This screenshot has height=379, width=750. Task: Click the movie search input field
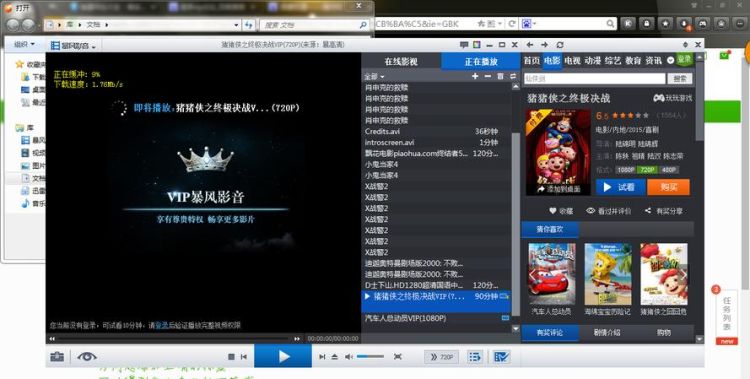coord(595,78)
